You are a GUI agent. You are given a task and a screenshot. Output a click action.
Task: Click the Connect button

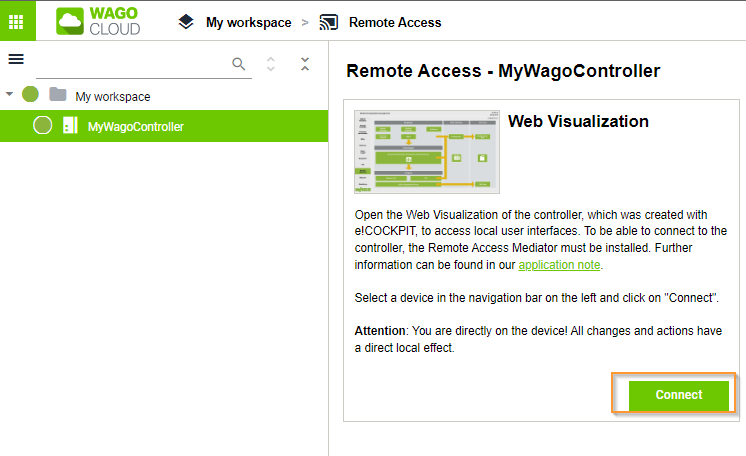coord(678,395)
